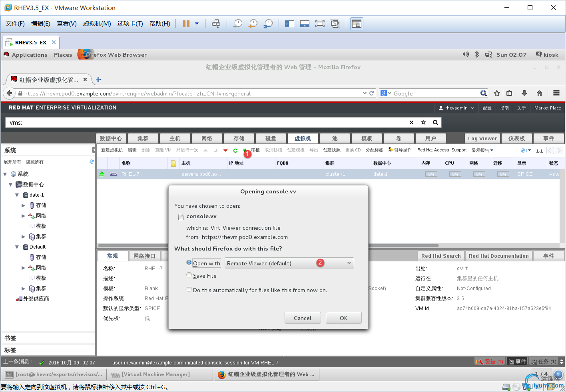Go to the Firefox home page

[x=540, y=93]
